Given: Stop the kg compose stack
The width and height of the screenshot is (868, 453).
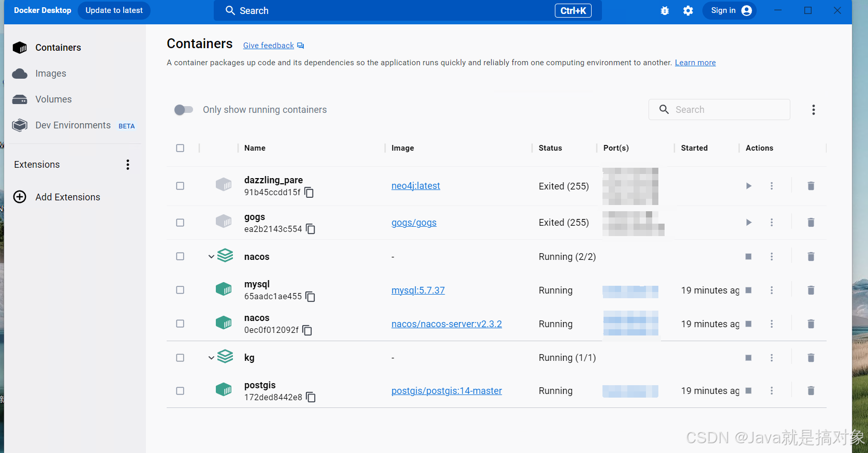Looking at the screenshot, I should click(748, 358).
